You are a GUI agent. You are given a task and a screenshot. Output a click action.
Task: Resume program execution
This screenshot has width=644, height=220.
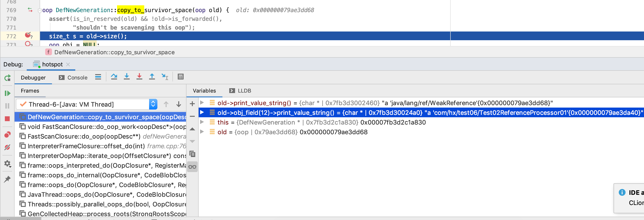[8, 93]
